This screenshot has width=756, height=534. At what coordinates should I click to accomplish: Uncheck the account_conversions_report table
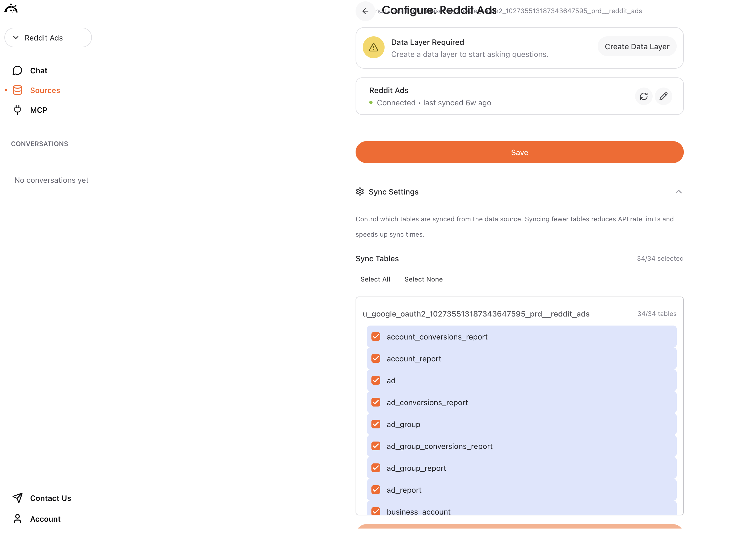[x=376, y=336]
